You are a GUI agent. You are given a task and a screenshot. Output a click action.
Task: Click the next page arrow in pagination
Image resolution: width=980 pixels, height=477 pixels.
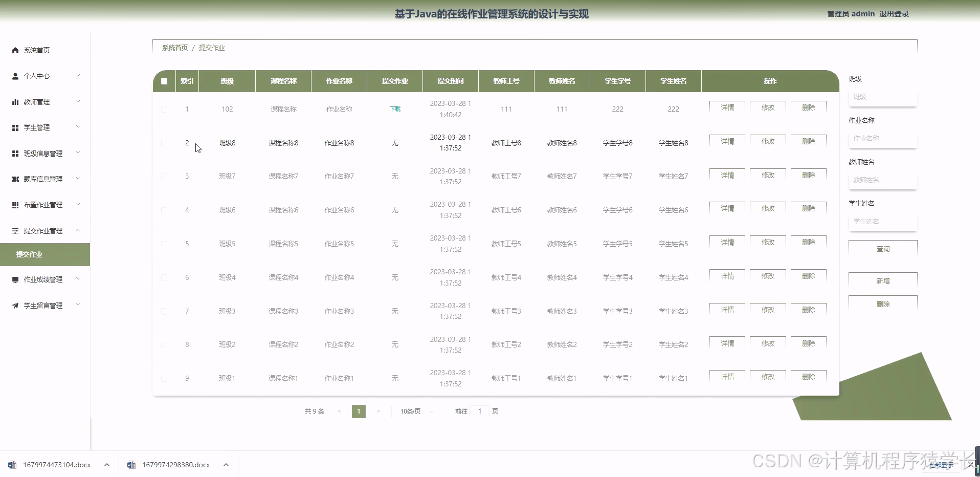point(378,411)
